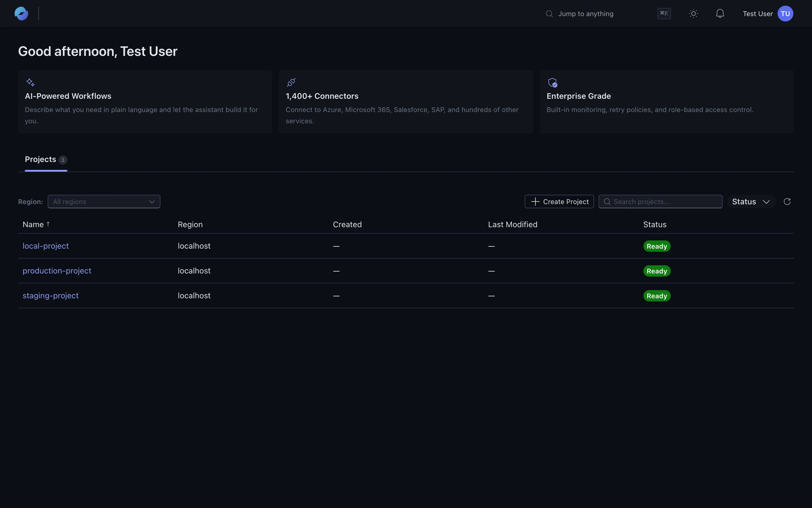812x508 pixels.
Task: Click the plus icon in Create Project
Action: click(x=535, y=202)
